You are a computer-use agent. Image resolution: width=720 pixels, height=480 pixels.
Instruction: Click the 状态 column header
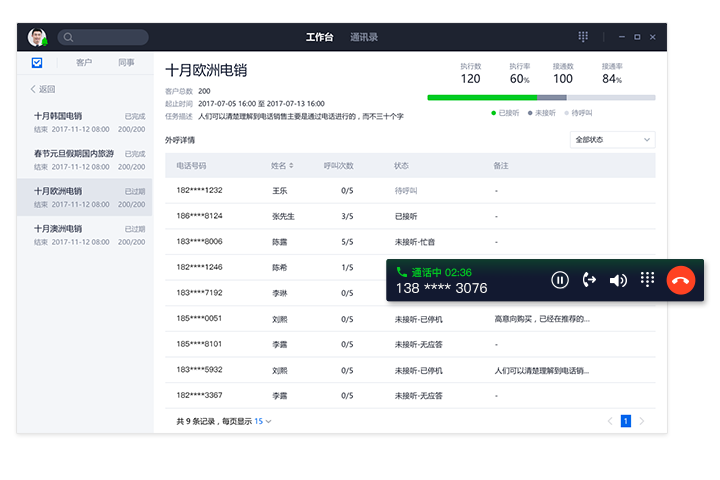401,166
